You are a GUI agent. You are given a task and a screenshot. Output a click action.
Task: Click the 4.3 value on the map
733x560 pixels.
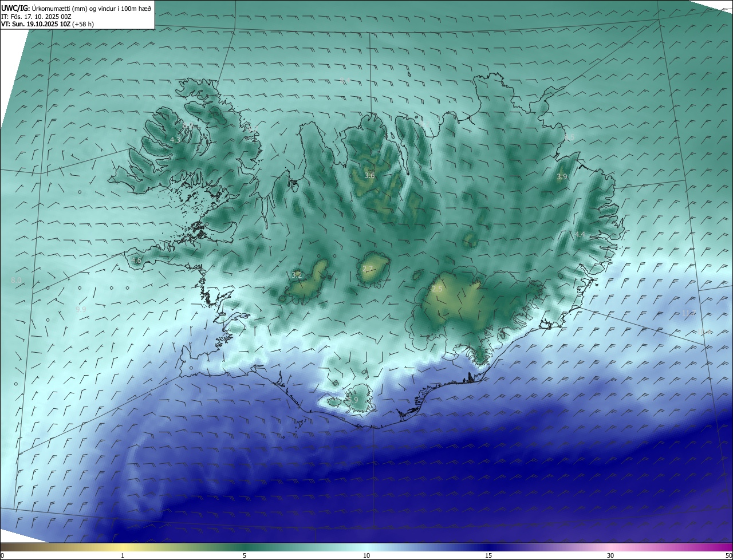175,140
